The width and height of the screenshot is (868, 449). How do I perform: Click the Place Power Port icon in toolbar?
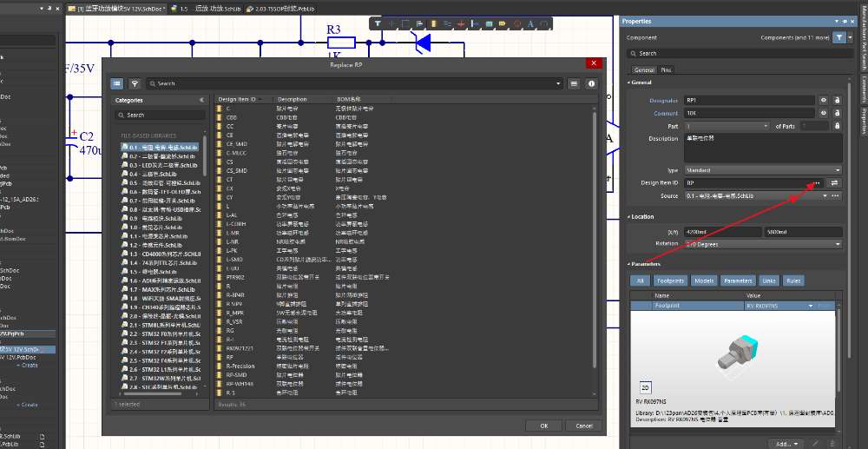(x=461, y=23)
